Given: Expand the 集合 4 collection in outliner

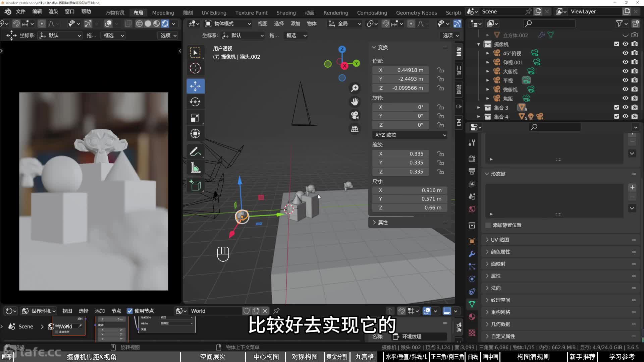Looking at the screenshot, I should [x=479, y=116].
